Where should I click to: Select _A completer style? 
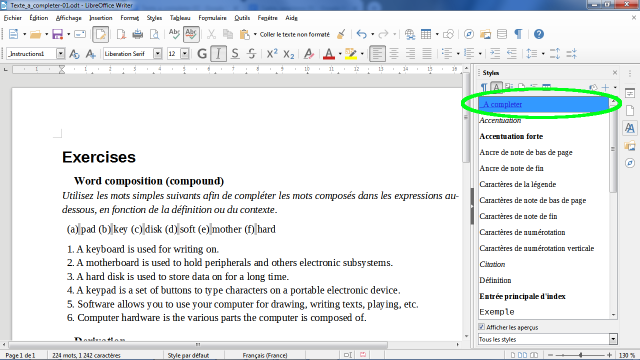click(543, 104)
